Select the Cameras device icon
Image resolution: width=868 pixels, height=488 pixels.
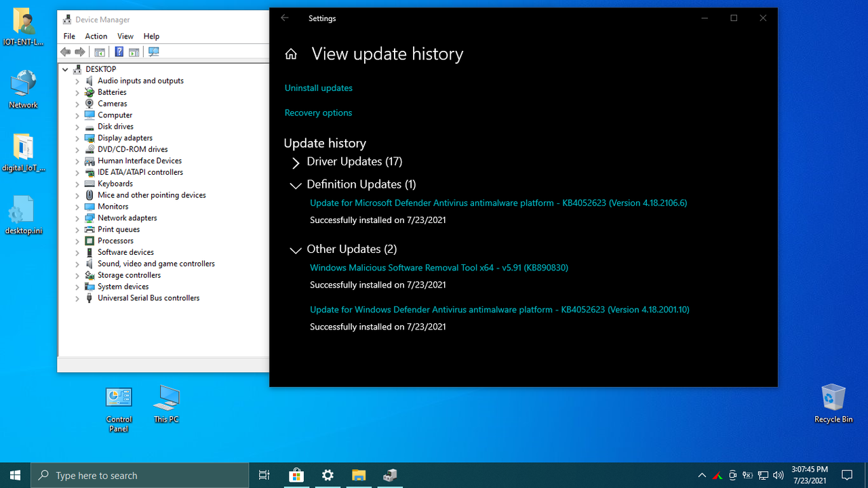(x=90, y=104)
